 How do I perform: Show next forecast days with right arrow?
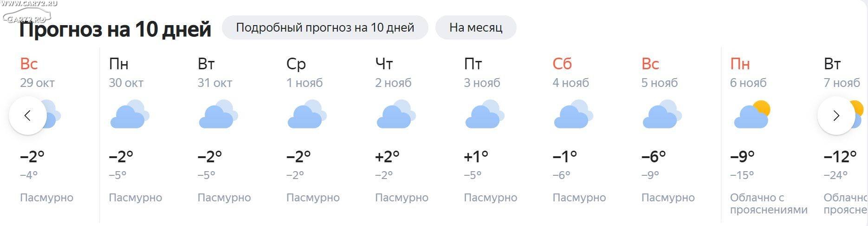click(x=836, y=115)
